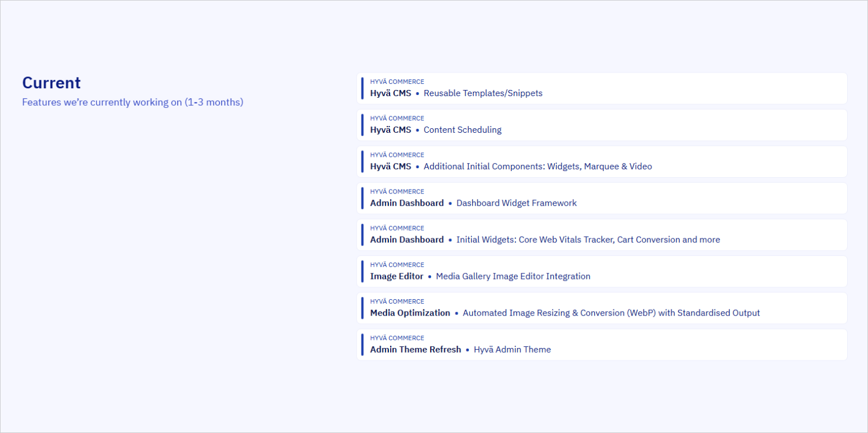The image size is (868, 433).
Task: Click Admin Dashboard label beside Dashboard Widget Framework
Action: (x=407, y=203)
